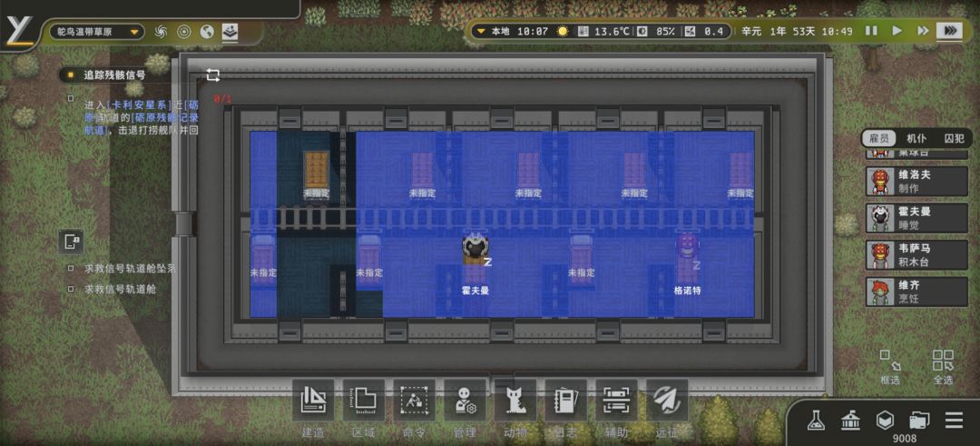Click the Y logo icon
The image size is (980, 446).
pyautogui.click(x=20, y=31)
